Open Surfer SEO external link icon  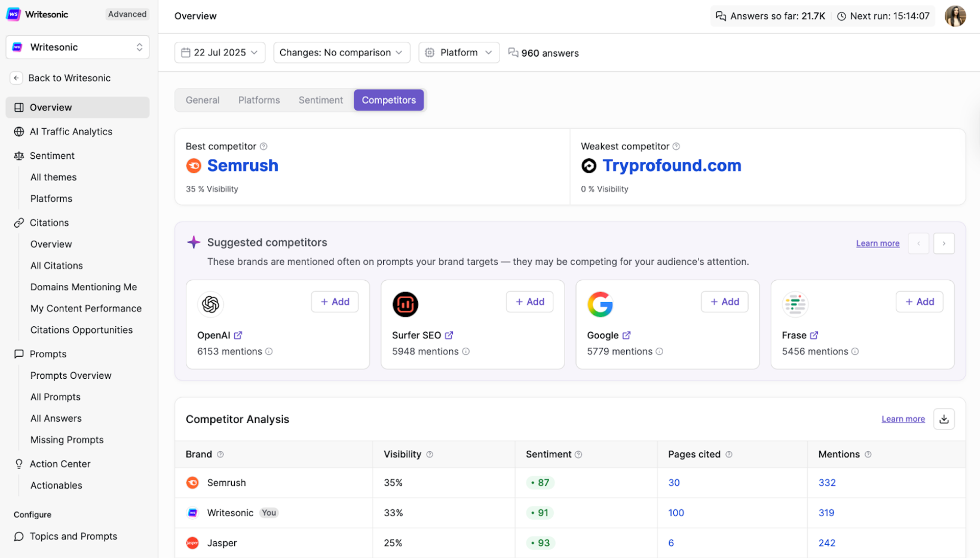449,335
